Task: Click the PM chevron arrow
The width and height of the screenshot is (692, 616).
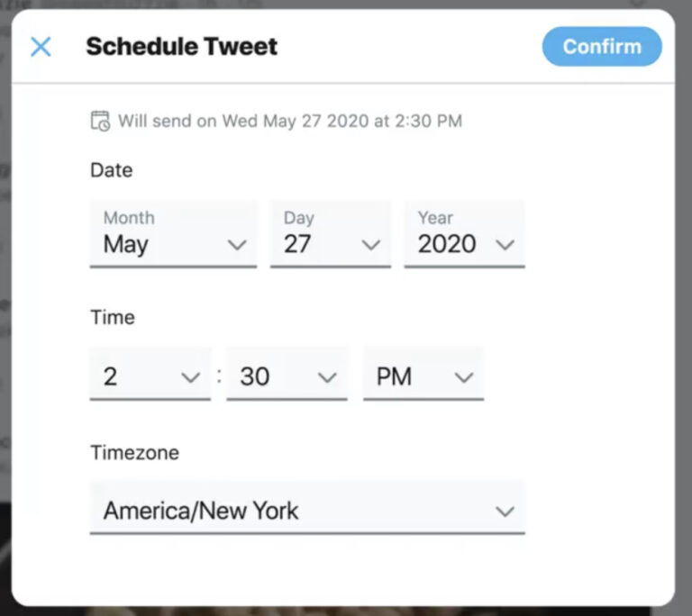Action: click(464, 377)
